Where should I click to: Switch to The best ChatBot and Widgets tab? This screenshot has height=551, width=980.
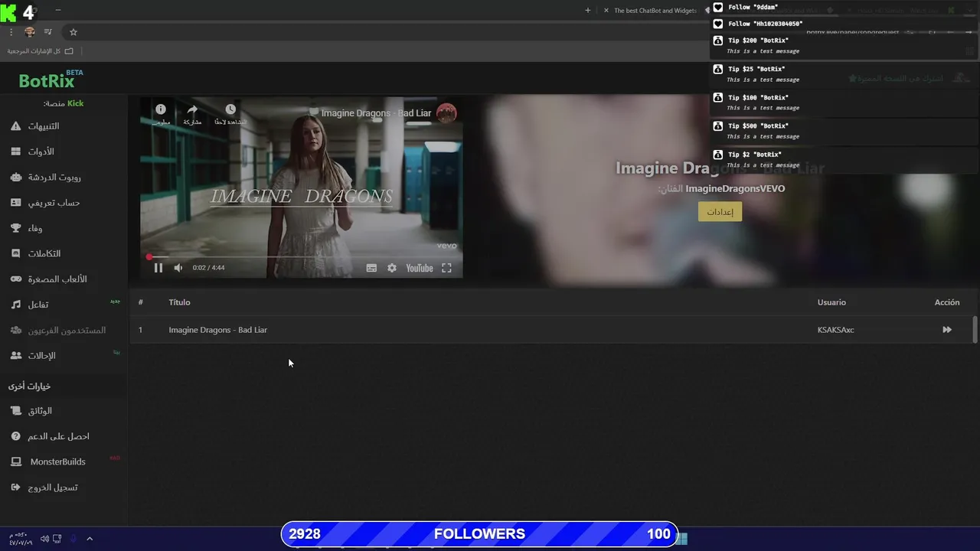[655, 11]
